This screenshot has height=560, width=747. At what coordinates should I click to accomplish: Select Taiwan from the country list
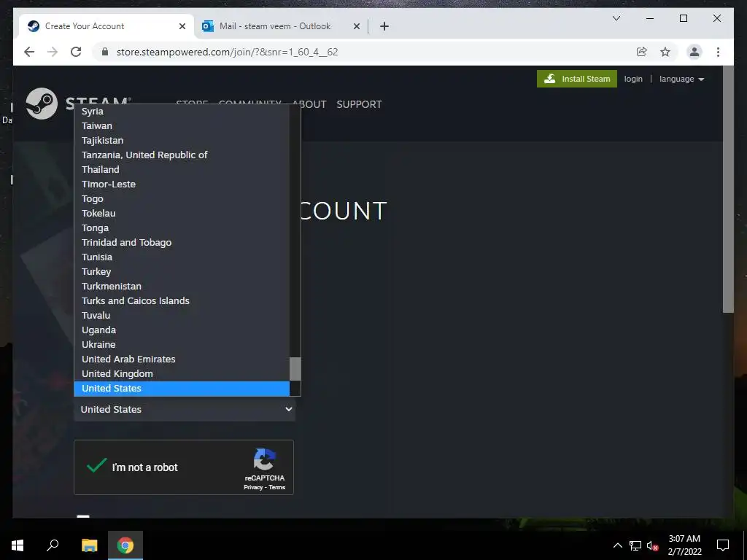tap(182, 125)
